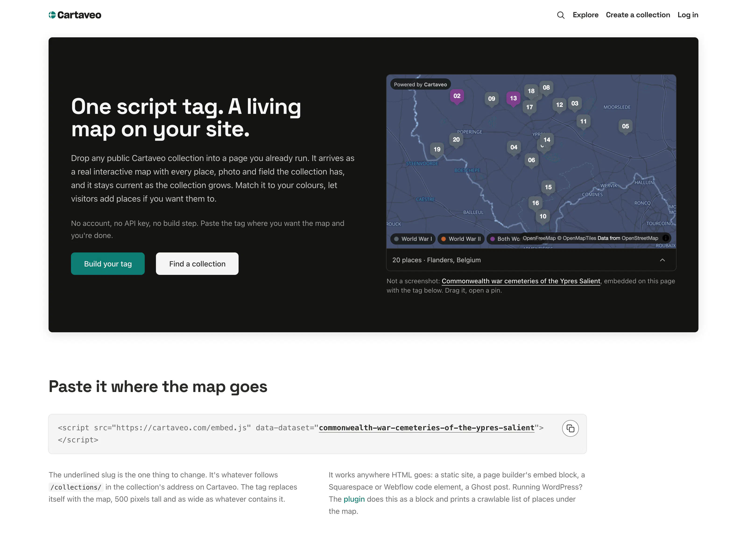Collapse the 20 places list chevron

[x=662, y=260]
